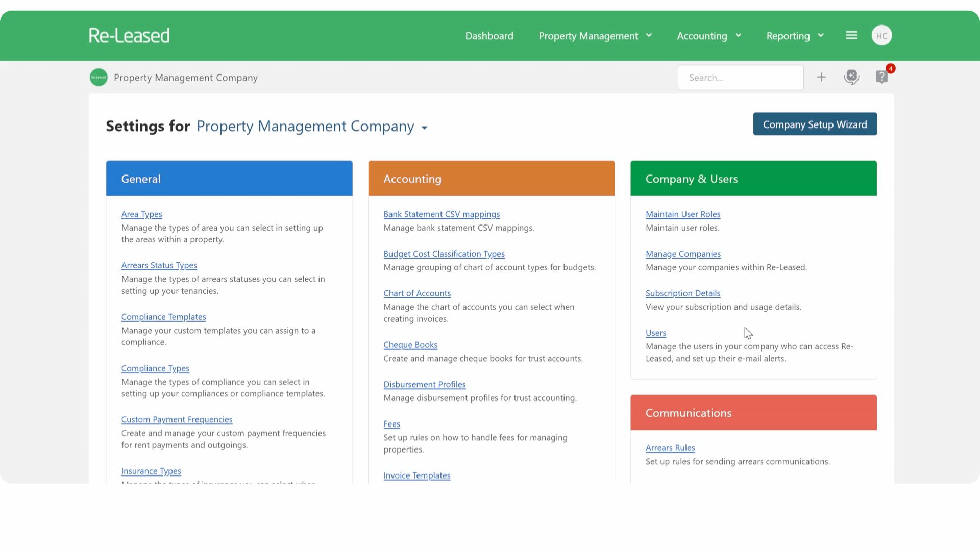Image resolution: width=980 pixels, height=551 pixels.
Task: Open help icon with notification badge
Action: click(x=883, y=76)
